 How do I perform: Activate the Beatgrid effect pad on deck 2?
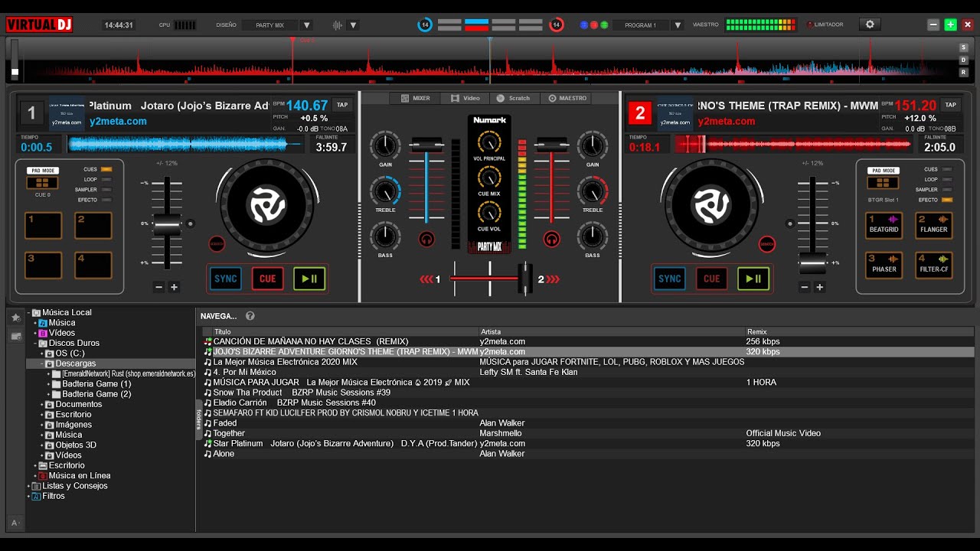(884, 226)
